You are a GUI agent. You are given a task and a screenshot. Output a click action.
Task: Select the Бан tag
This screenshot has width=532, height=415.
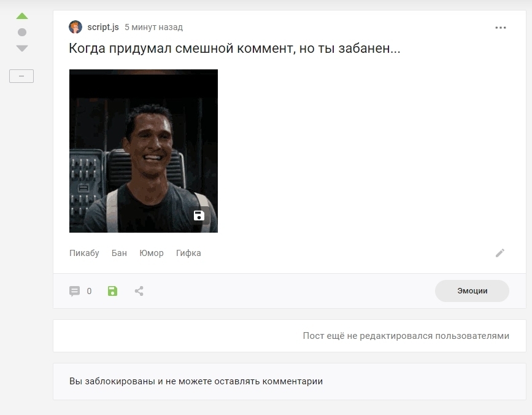[x=119, y=253]
